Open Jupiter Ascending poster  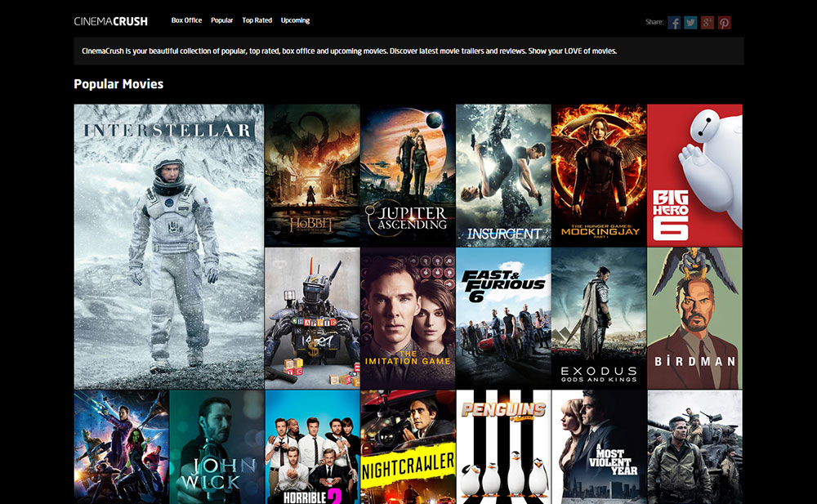408,175
